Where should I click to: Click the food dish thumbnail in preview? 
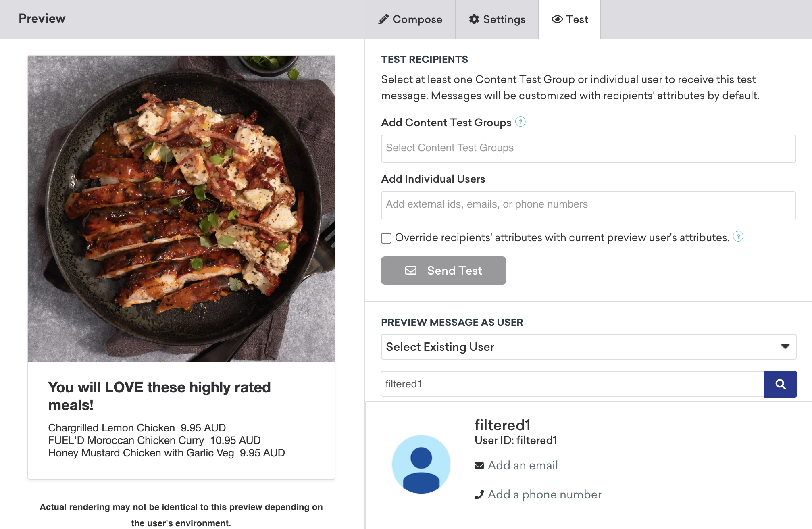tap(182, 208)
